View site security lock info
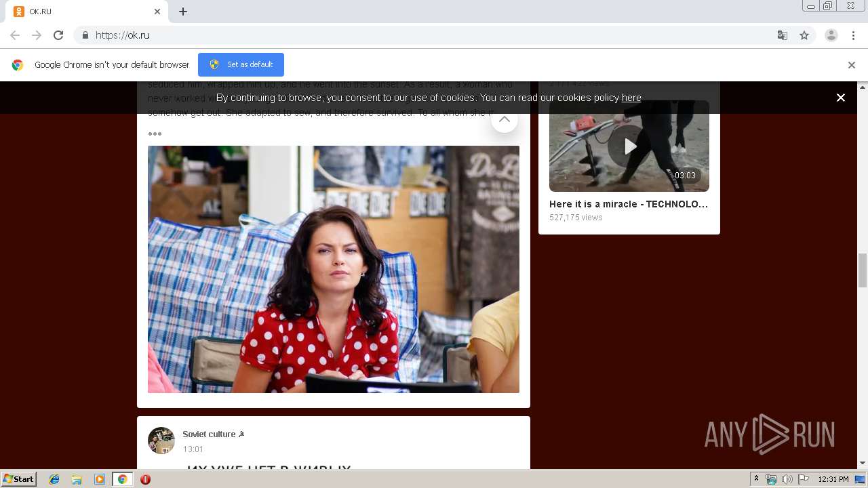Image resolution: width=868 pixels, height=488 pixels. (x=85, y=35)
